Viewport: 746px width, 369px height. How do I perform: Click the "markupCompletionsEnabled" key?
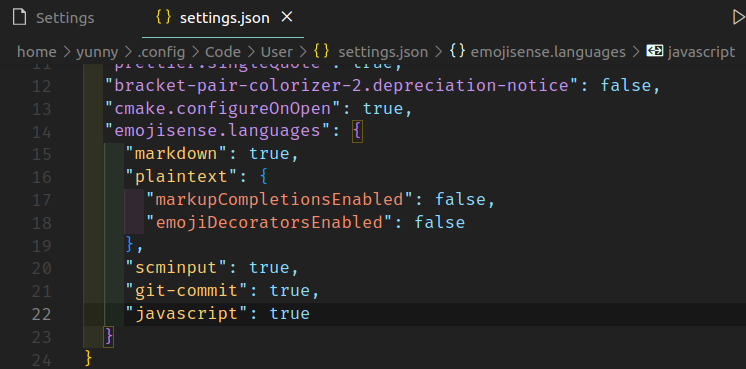click(x=279, y=200)
